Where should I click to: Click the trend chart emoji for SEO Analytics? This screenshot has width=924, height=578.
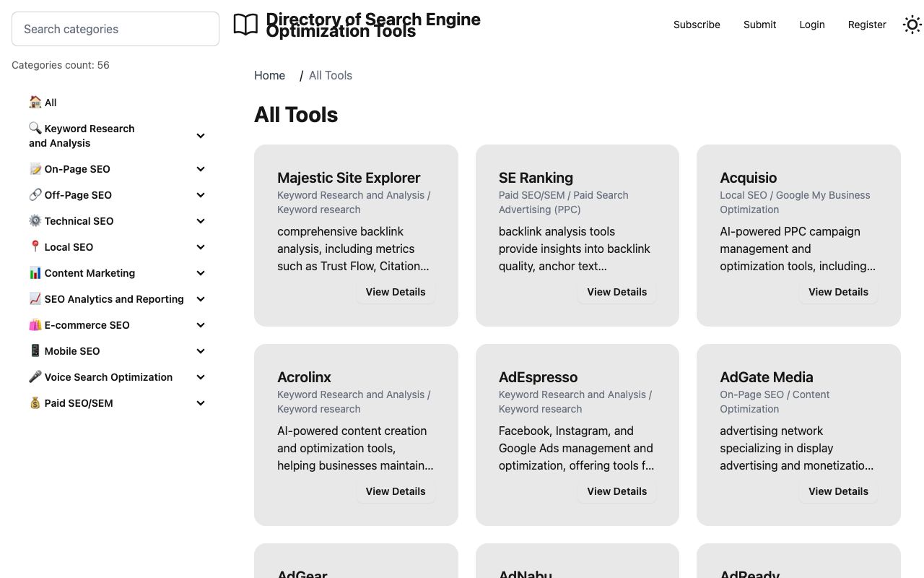point(35,298)
